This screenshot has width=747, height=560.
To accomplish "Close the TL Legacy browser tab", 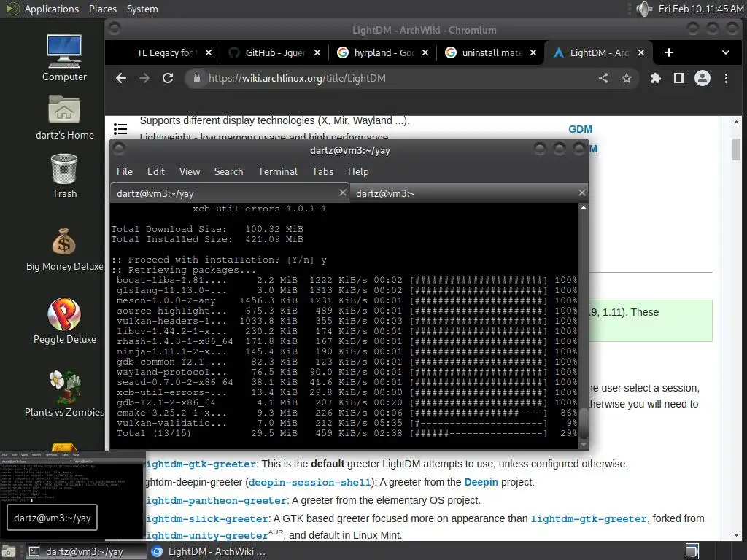I will 208,52.
